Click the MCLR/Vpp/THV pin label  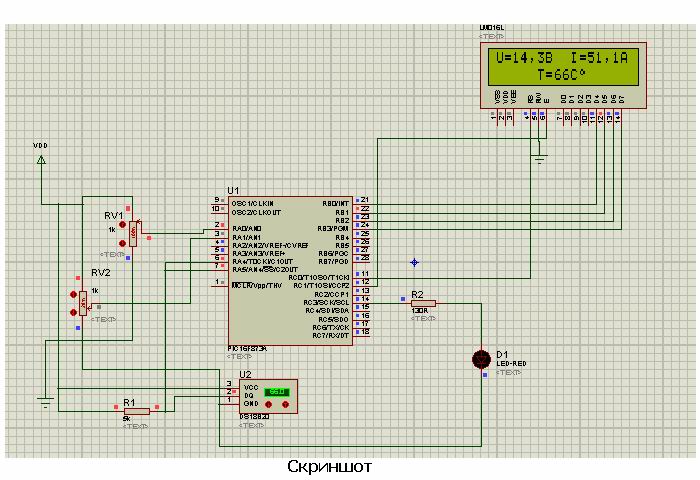tap(257, 285)
